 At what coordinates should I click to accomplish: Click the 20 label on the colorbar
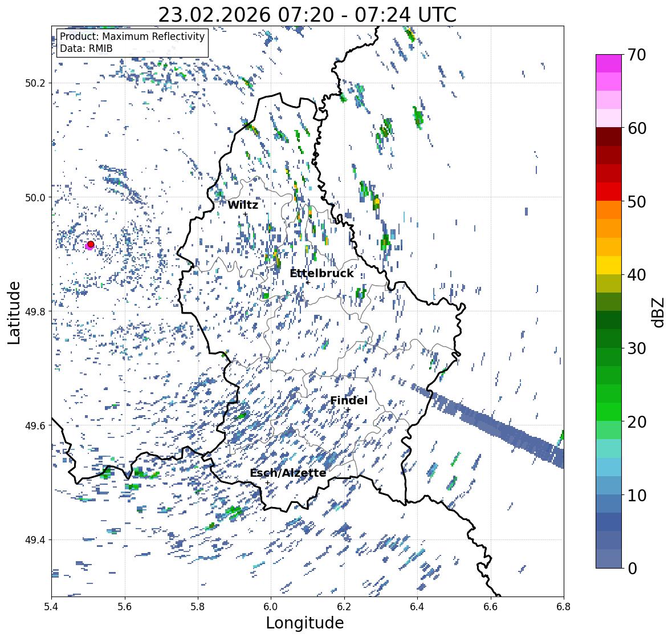point(637,422)
